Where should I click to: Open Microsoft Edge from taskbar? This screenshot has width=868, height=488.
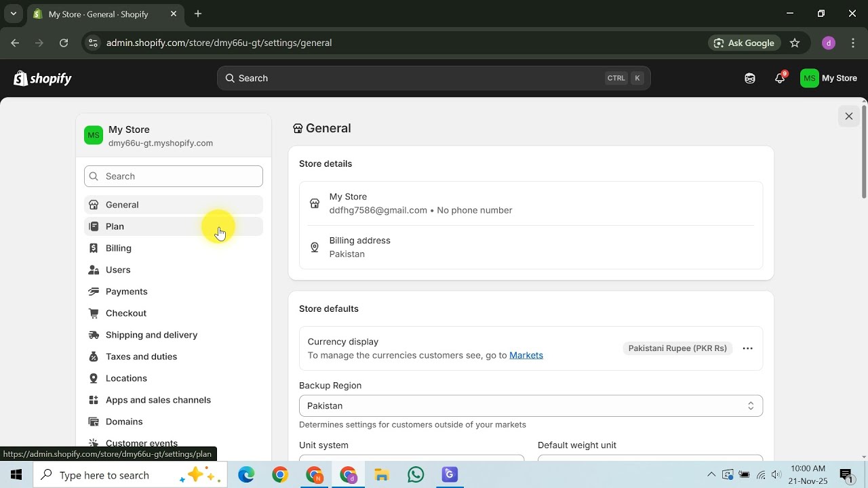(246, 475)
